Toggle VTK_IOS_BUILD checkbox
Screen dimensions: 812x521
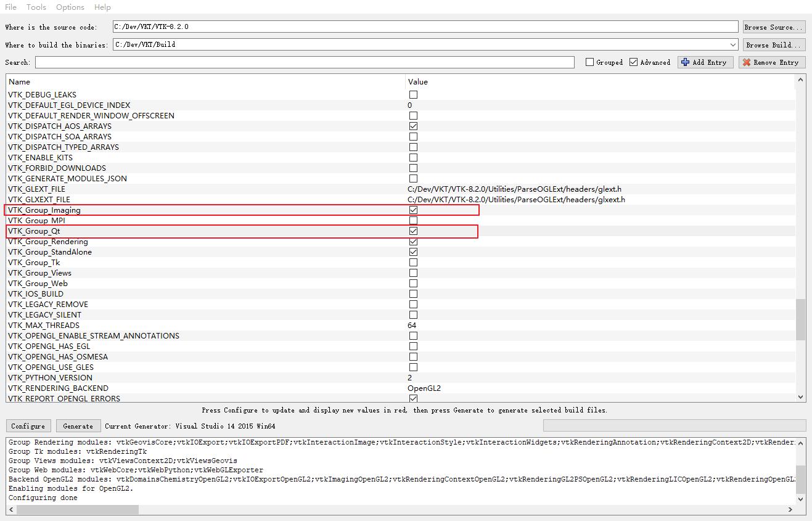(413, 294)
